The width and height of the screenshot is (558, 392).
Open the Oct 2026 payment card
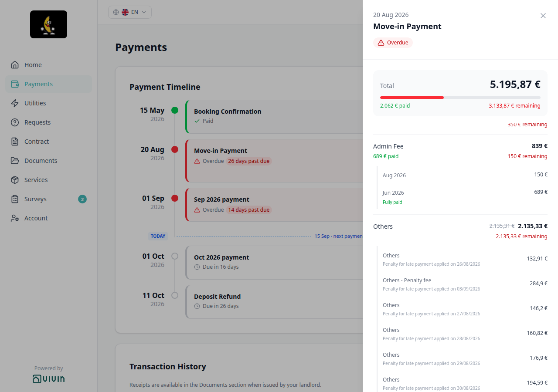[274, 263]
